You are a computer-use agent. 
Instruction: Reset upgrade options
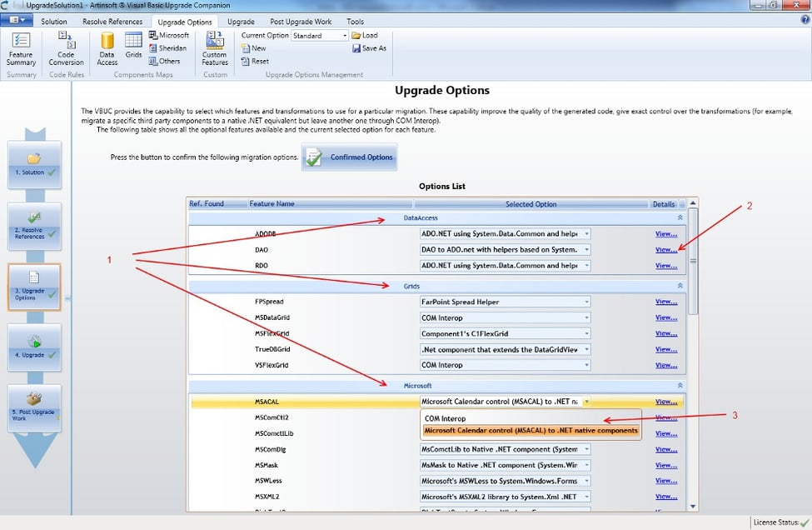tap(256, 61)
